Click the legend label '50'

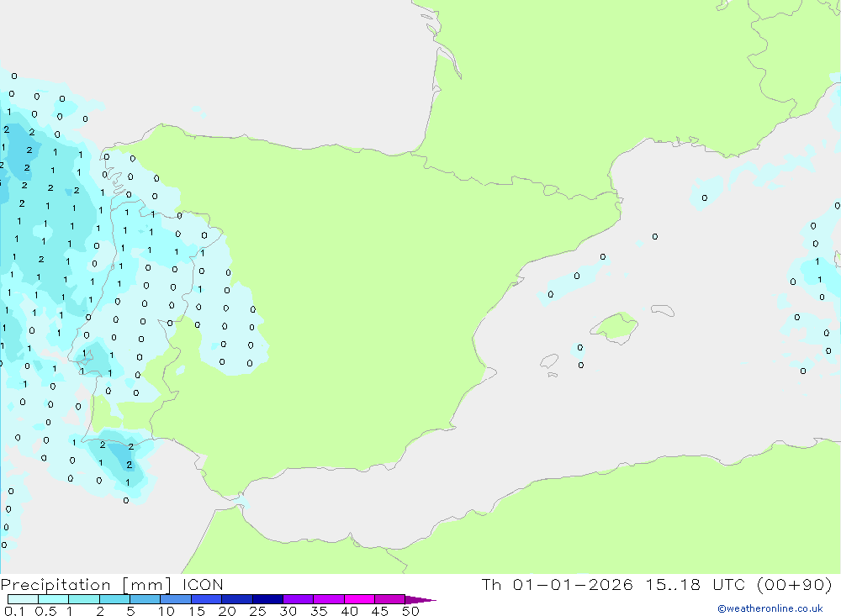[x=410, y=611]
